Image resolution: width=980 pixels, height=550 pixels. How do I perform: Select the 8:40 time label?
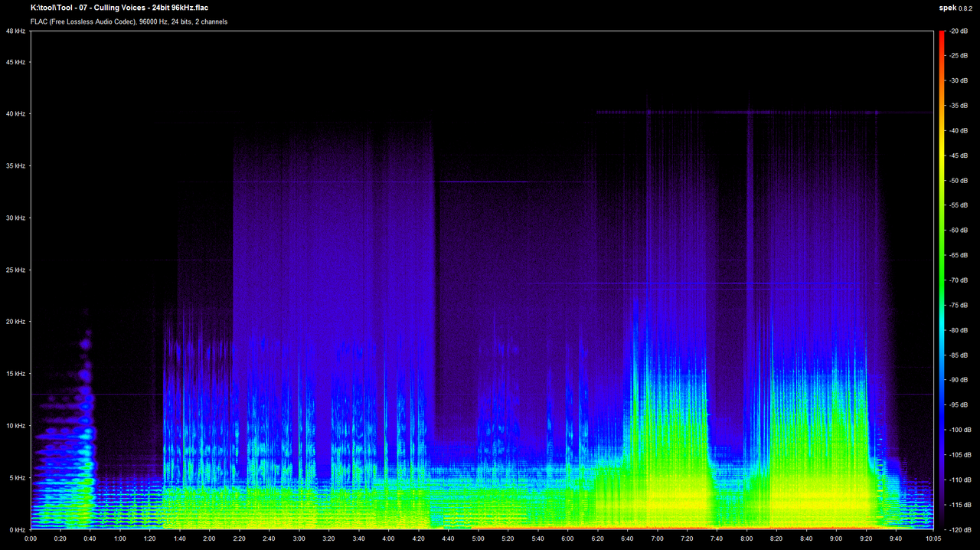click(807, 539)
